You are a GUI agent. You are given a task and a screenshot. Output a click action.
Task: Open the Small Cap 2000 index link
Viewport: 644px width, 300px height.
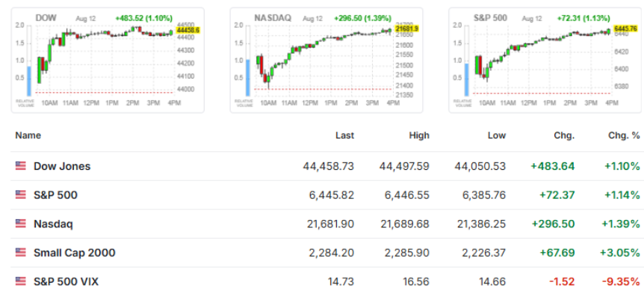pos(75,253)
